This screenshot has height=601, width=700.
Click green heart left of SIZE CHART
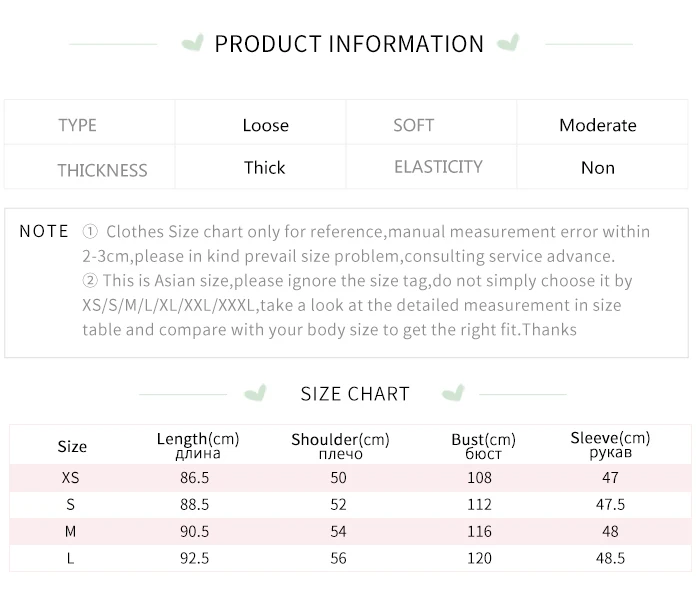point(256,393)
